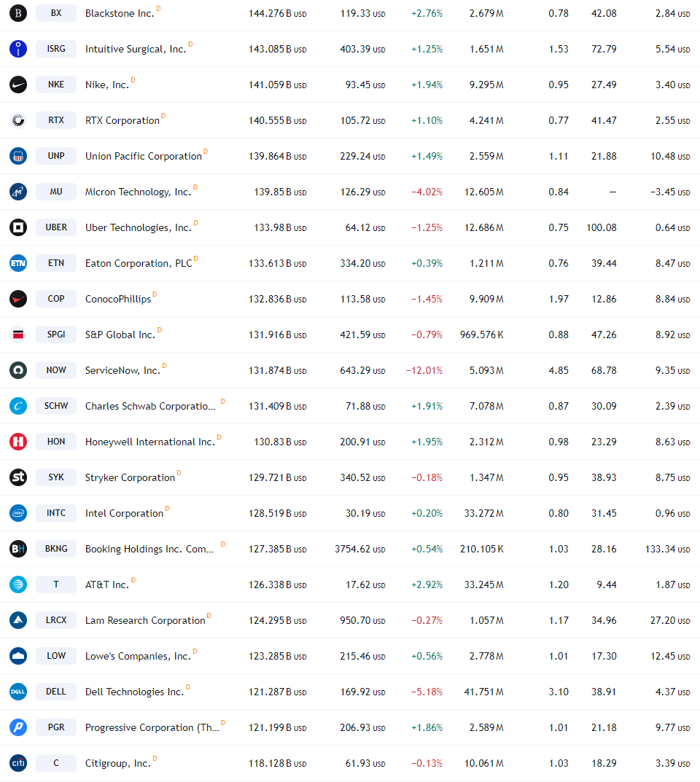Click the Uber logo icon

18,227
